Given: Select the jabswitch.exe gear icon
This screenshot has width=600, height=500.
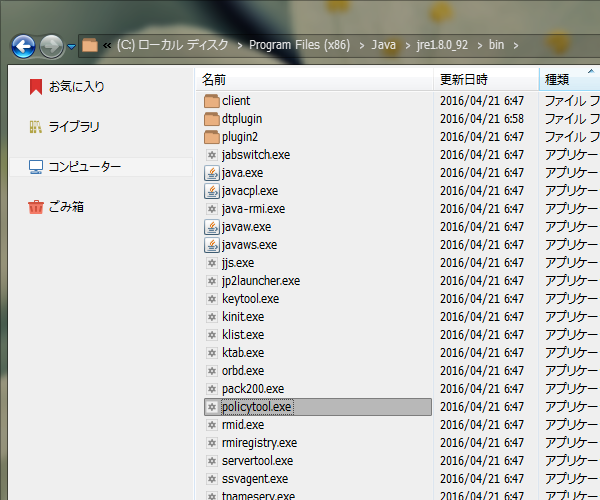Looking at the screenshot, I should [x=212, y=155].
